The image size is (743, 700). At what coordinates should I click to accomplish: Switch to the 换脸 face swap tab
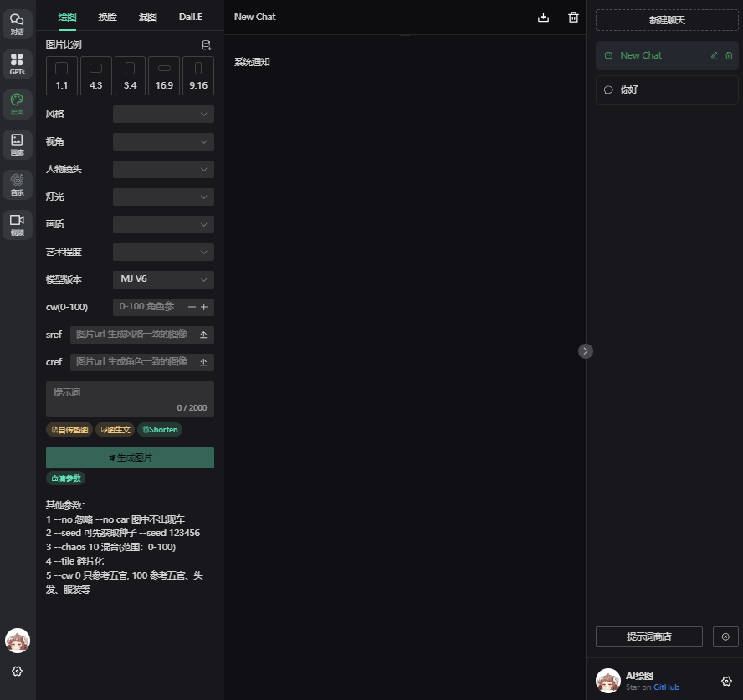coord(107,16)
